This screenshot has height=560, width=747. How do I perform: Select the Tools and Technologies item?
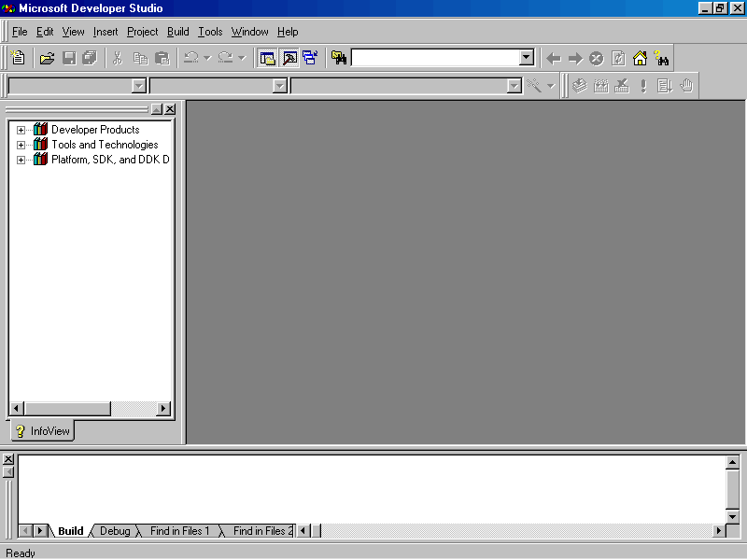click(x=105, y=145)
